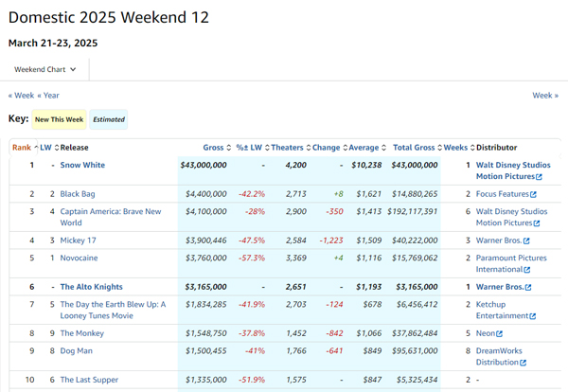Select The Alto Knights average $1,193
Screen dimensions: 568x392
[x=369, y=287]
